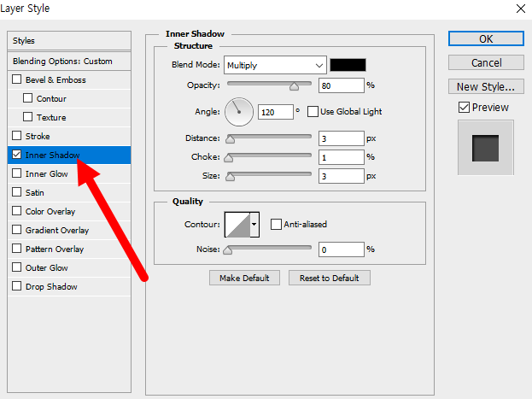Enable the Stroke effect checkbox
This screenshot has height=399, width=532.
coord(16,136)
